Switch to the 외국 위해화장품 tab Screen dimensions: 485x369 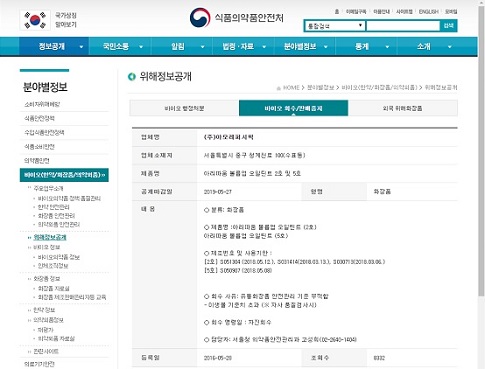tap(403, 108)
